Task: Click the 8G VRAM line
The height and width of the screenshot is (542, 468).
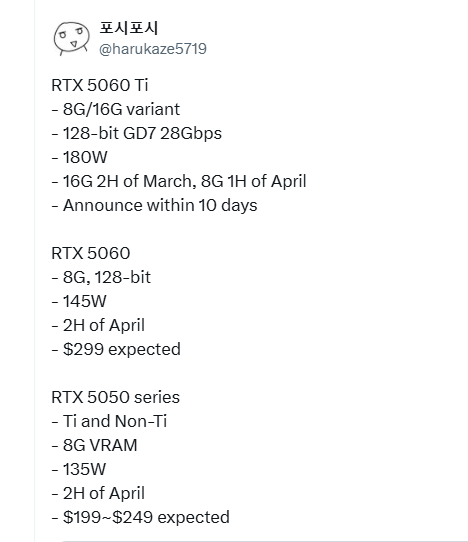Action: pos(94,446)
